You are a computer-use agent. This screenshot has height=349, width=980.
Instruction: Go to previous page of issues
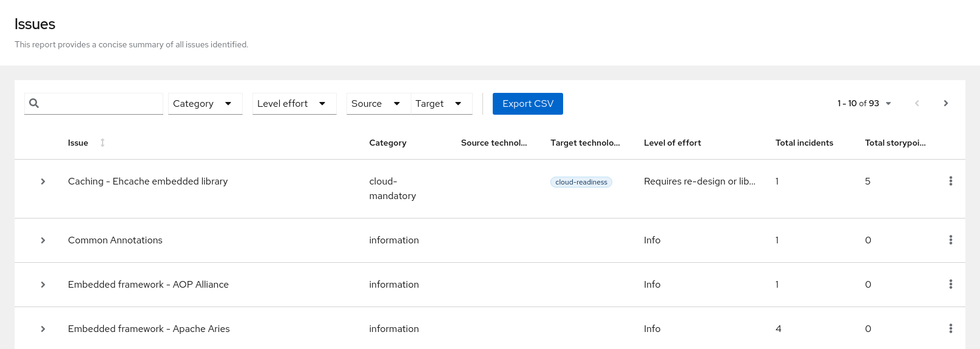(917, 103)
